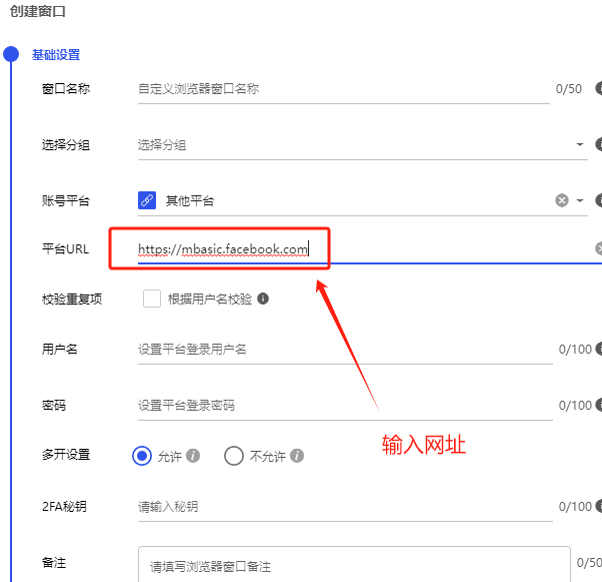
Task: Click the info icon at 2FA秘钥 row end
Action: pyautogui.click(x=599, y=506)
